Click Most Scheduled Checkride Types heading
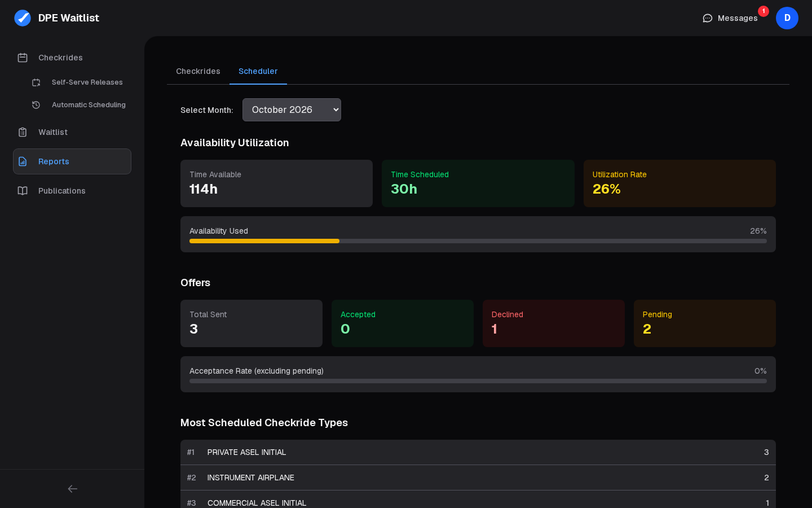The height and width of the screenshot is (508, 812). tap(264, 423)
